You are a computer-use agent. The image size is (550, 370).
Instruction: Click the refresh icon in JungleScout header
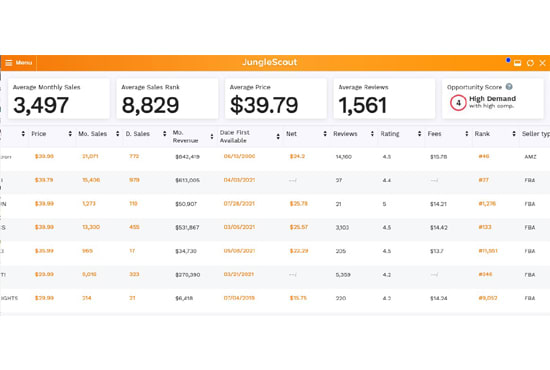pos(530,63)
